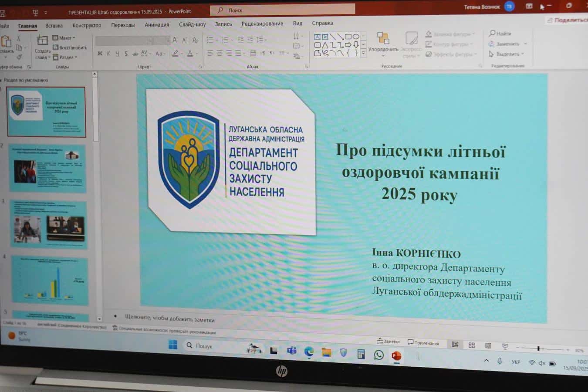Pick the font color A swatch
This screenshot has height=392, width=588.
coord(190,54)
